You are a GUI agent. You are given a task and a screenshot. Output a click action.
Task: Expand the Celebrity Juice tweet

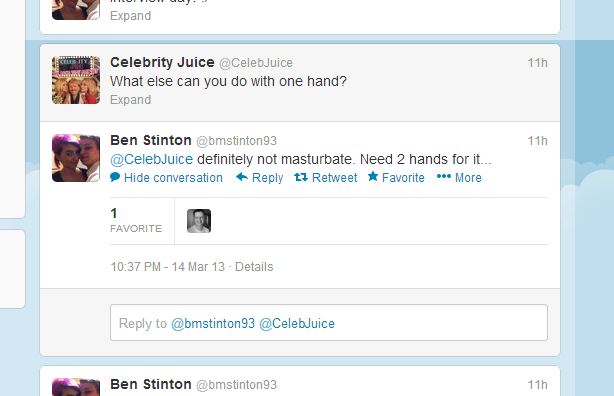130,100
